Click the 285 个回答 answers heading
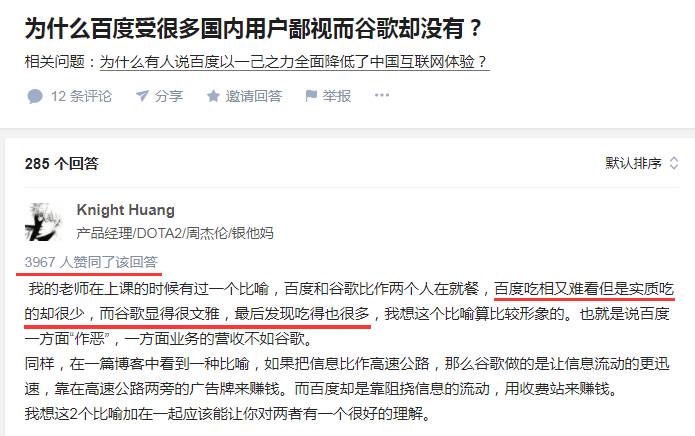The width and height of the screenshot is (695, 436). [x=62, y=164]
